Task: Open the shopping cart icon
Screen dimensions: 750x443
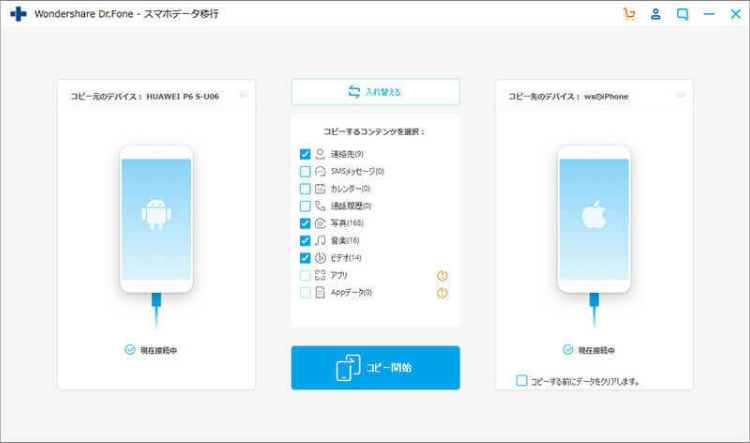Action: point(628,14)
